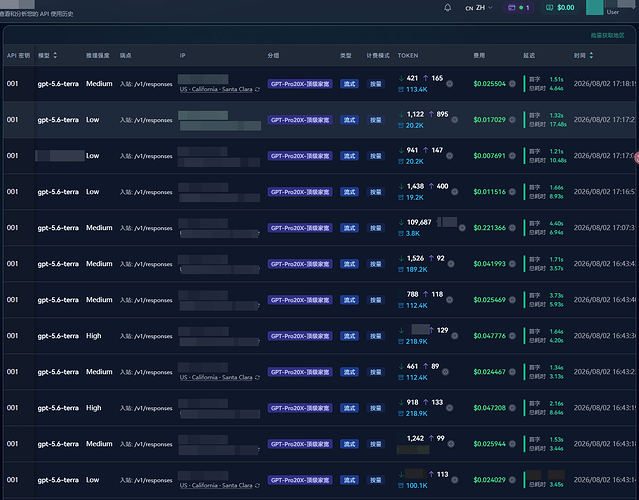Viewport: 639px width, 500px height.
Task: Sort by the model column arrows
Action: click(x=55, y=55)
